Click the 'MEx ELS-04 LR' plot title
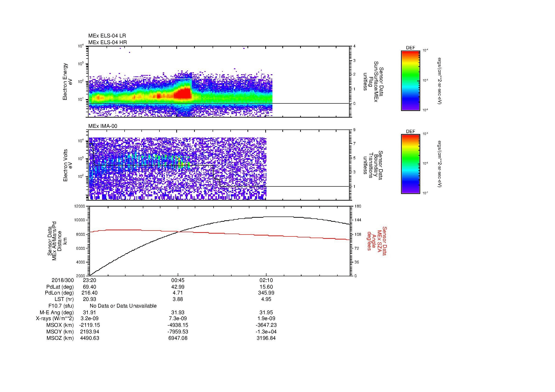This screenshot has height=392, width=555. point(107,36)
